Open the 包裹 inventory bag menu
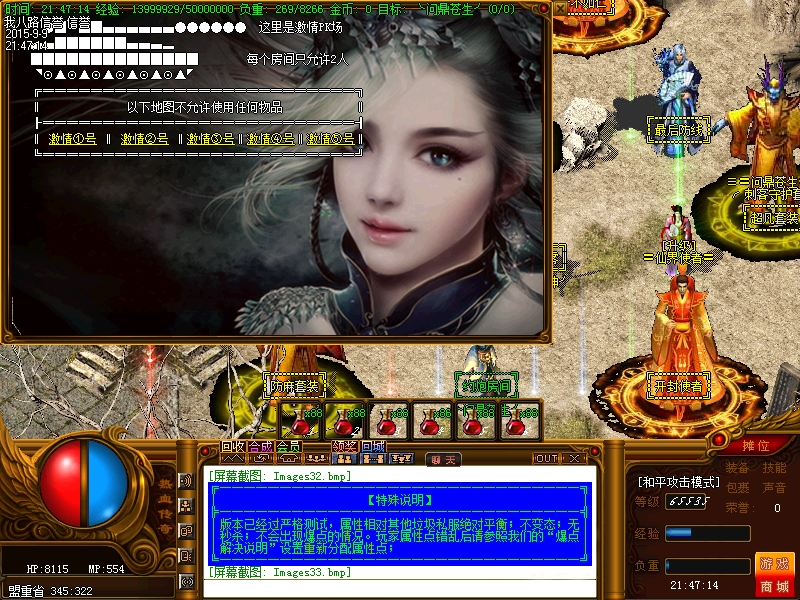This screenshot has width=800, height=600. (x=737, y=488)
